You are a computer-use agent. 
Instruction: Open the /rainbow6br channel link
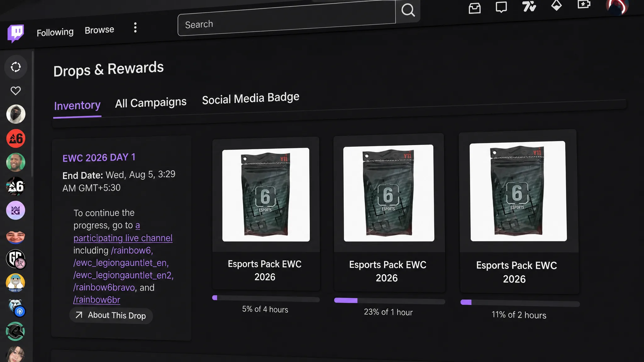pos(97,300)
